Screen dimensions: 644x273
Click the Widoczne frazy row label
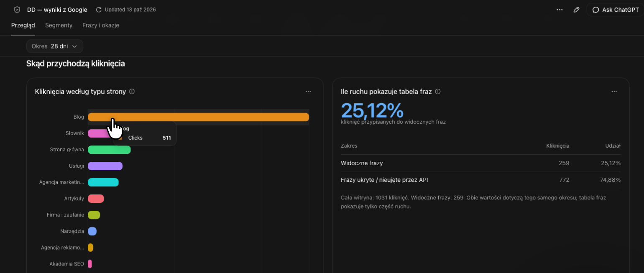click(362, 163)
